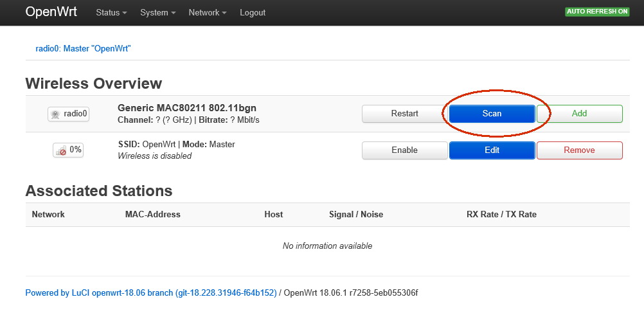Click the Network column header in stations
Screen dimensions: 644x315
pyautogui.click(x=48, y=214)
